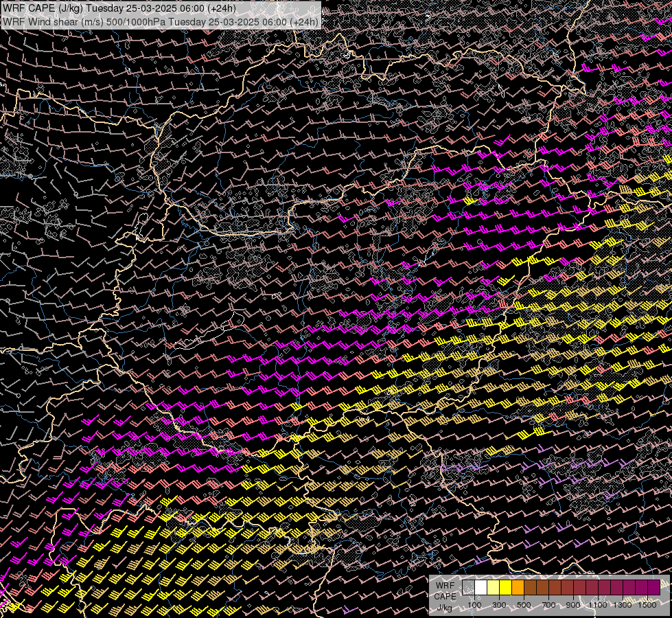Click the legend value 300

[x=499, y=605]
